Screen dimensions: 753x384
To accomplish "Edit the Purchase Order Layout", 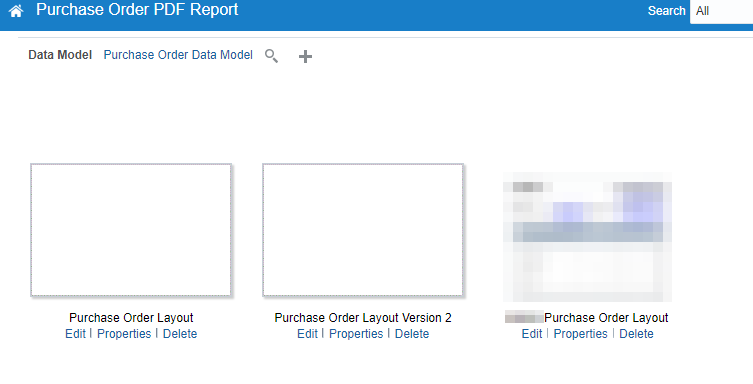I will (x=75, y=334).
